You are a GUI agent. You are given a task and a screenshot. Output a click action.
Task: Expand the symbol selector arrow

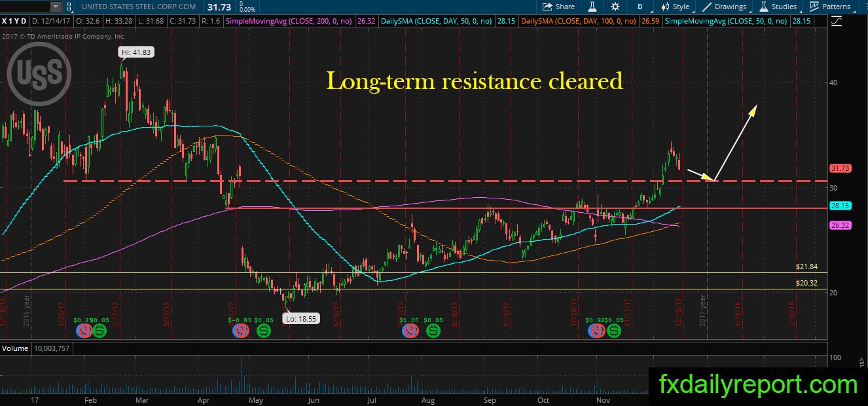tap(55, 7)
